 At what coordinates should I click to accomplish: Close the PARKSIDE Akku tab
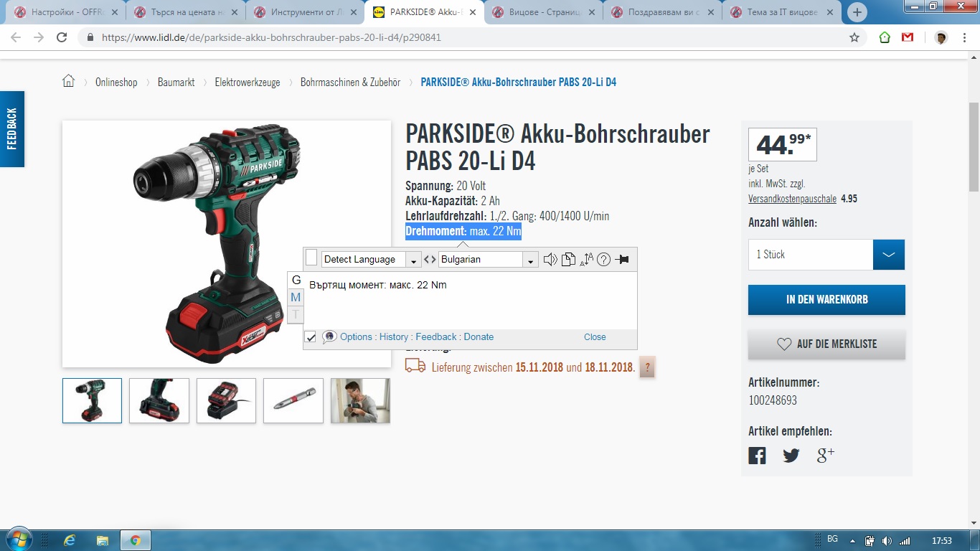pyautogui.click(x=472, y=12)
